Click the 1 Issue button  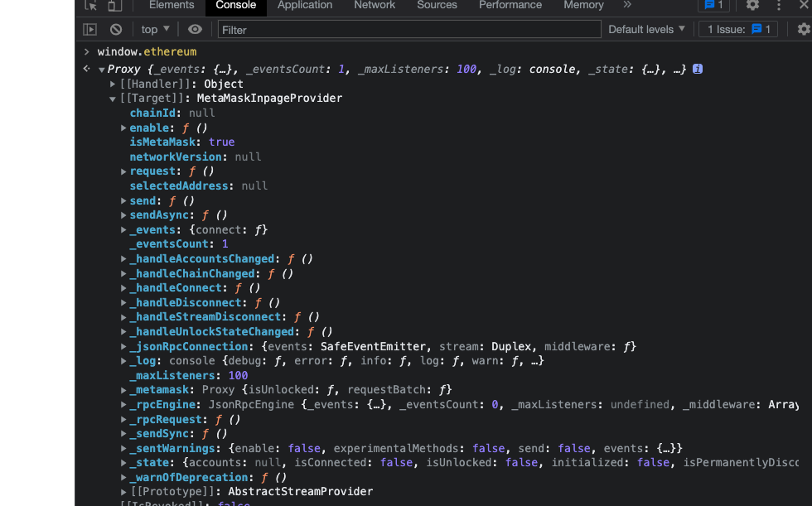click(738, 29)
